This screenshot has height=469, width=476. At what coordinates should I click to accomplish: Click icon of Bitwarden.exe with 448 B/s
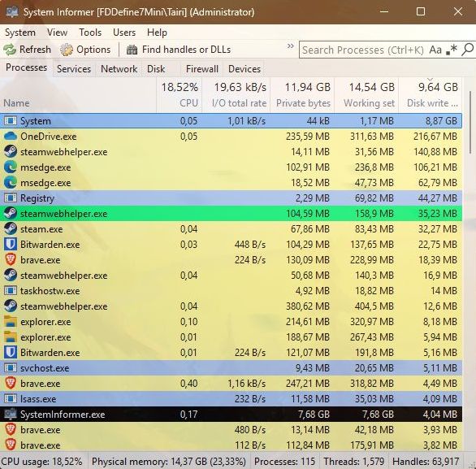tap(11, 244)
